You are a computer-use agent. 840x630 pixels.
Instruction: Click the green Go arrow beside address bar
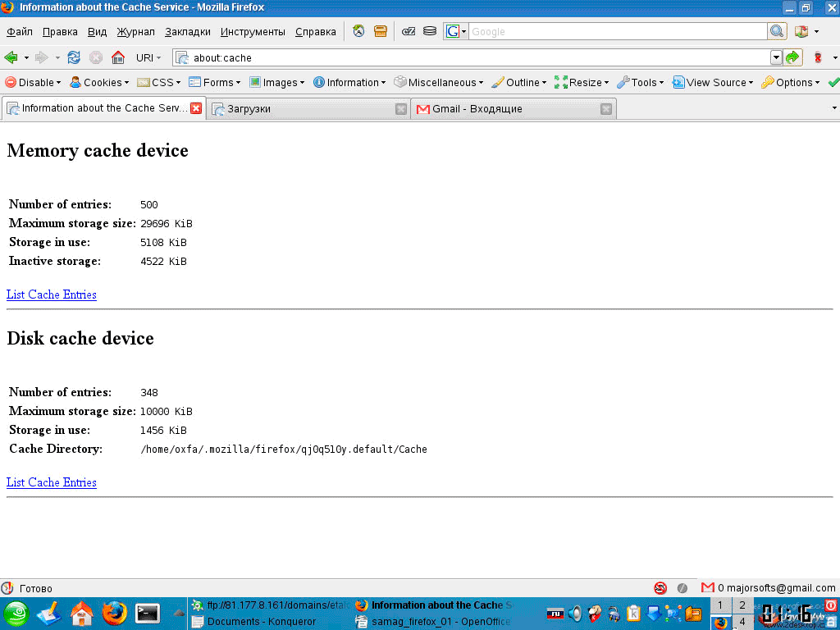792,57
